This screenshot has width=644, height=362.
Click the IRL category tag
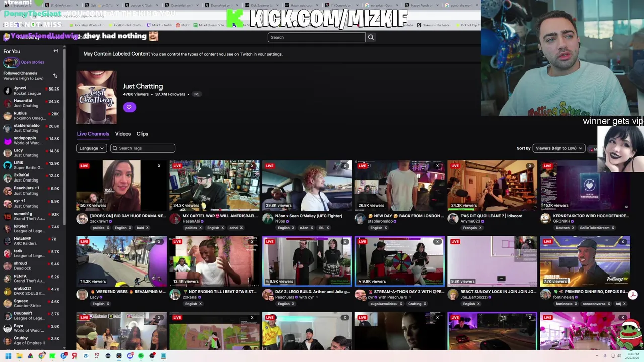pyautogui.click(x=197, y=94)
